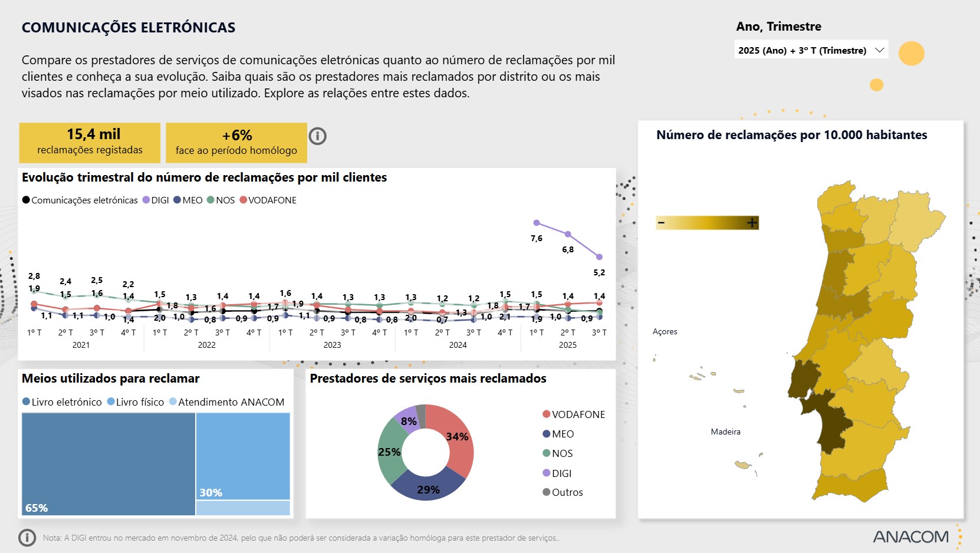
Task: Click the info icon beside the +6% card
Action: [x=317, y=136]
